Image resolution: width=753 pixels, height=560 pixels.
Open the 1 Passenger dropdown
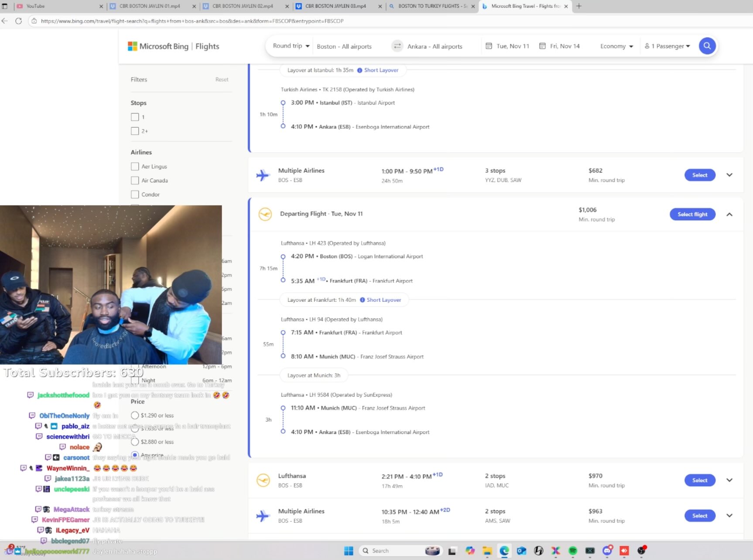(x=667, y=46)
